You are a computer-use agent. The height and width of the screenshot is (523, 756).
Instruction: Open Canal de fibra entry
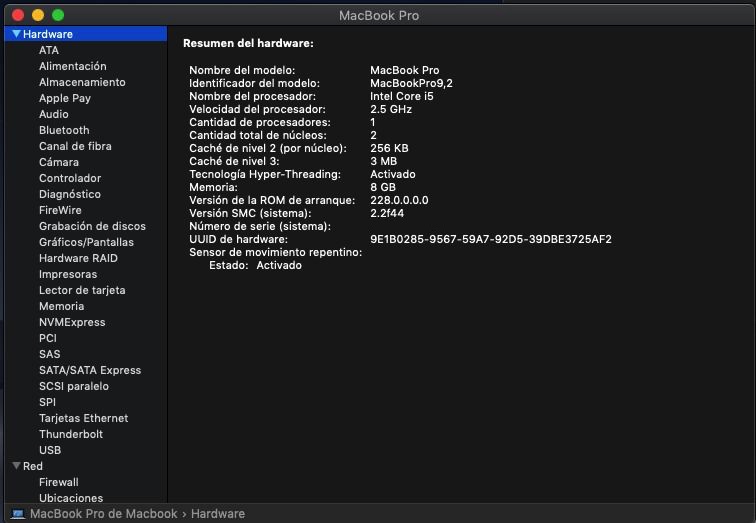click(x=75, y=146)
